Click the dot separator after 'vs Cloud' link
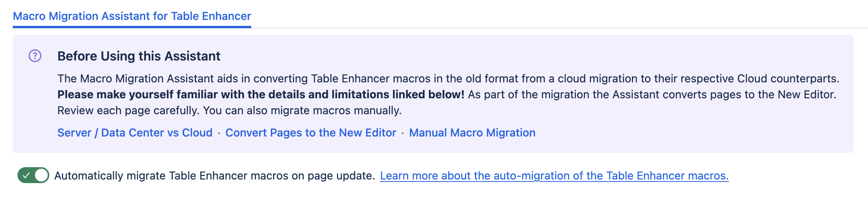 [x=219, y=133]
